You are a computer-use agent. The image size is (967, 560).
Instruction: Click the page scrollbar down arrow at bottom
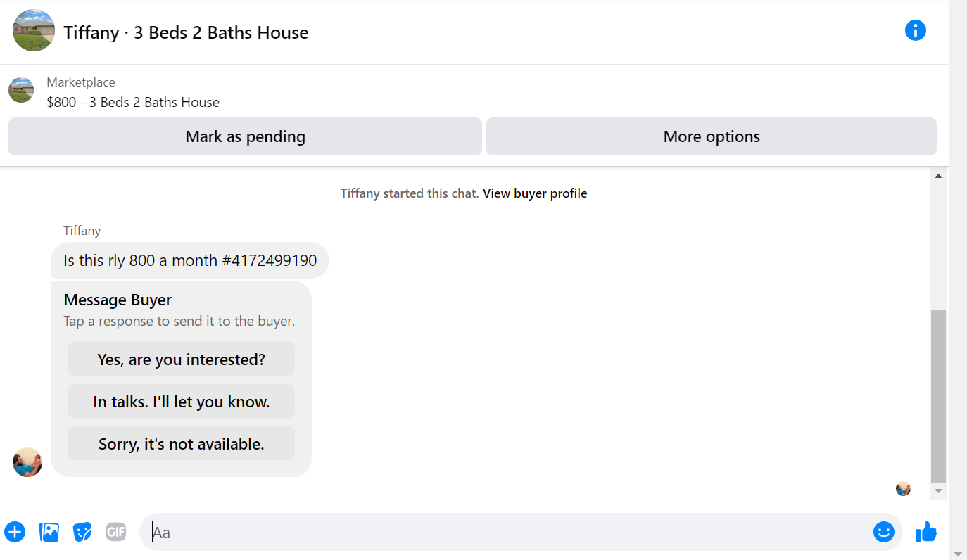pos(958,554)
